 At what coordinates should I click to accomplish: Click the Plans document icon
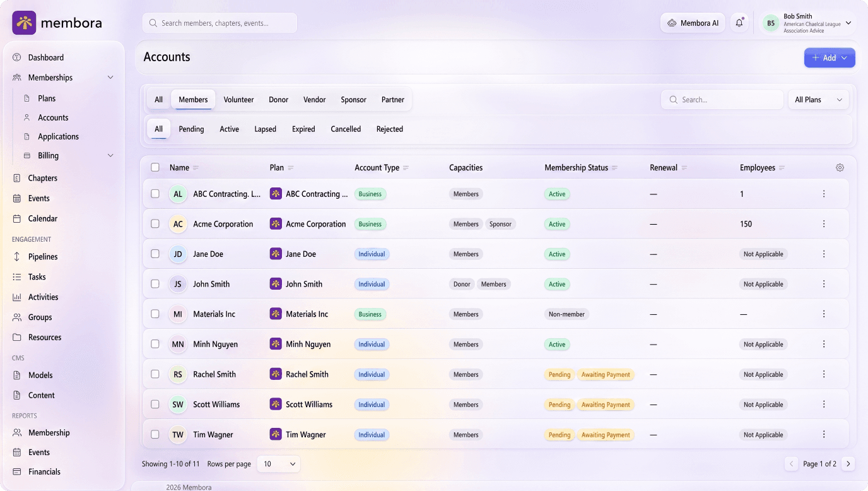(x=27, y=98)
